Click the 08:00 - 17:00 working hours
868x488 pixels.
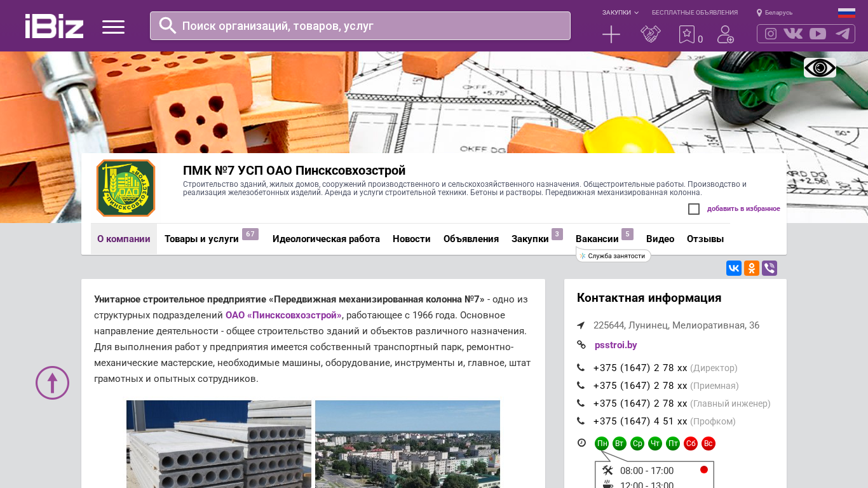click(647, 471)
